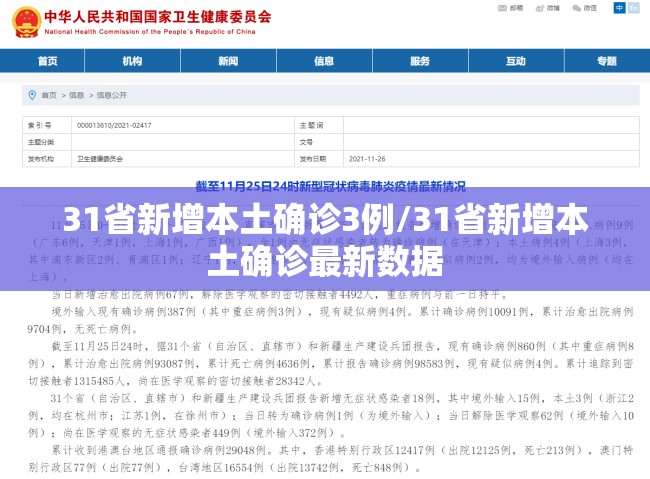Image resolution: width=650 pixels, height=479 pixels.
Task: Click the line starting 当日新增治愈出院病例67例
Action: coord(280,295)
